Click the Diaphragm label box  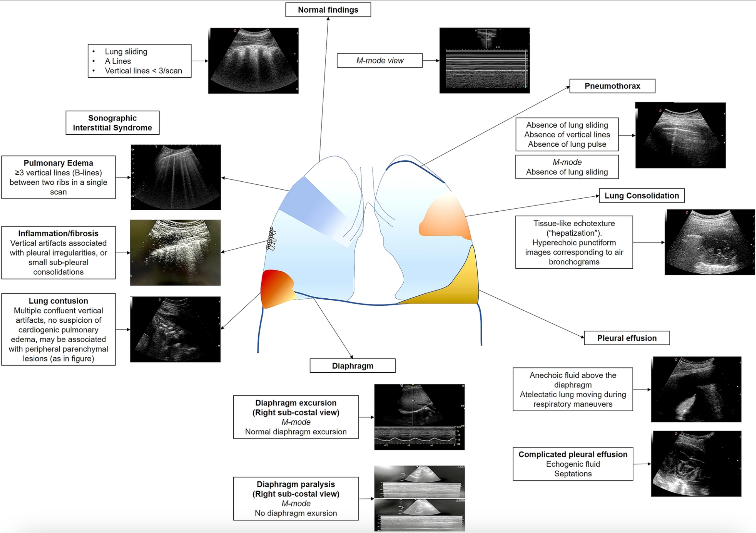(352, 365)
